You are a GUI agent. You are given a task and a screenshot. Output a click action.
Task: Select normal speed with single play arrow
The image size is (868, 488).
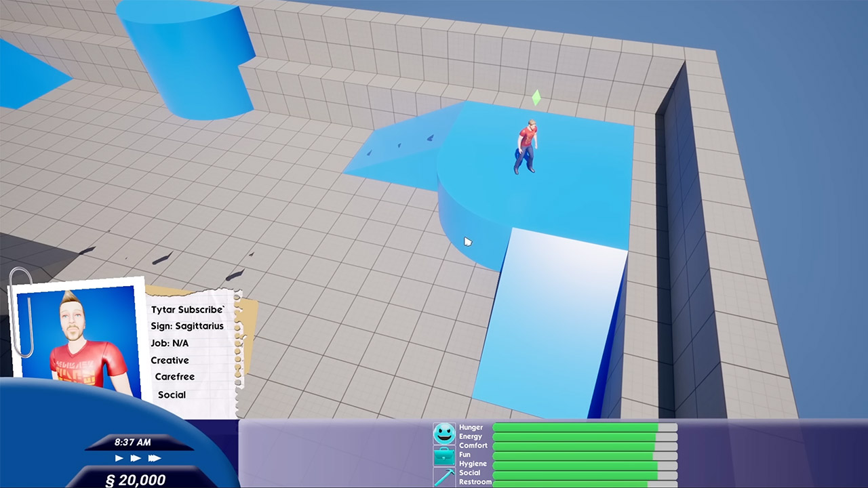coord(119,458)
